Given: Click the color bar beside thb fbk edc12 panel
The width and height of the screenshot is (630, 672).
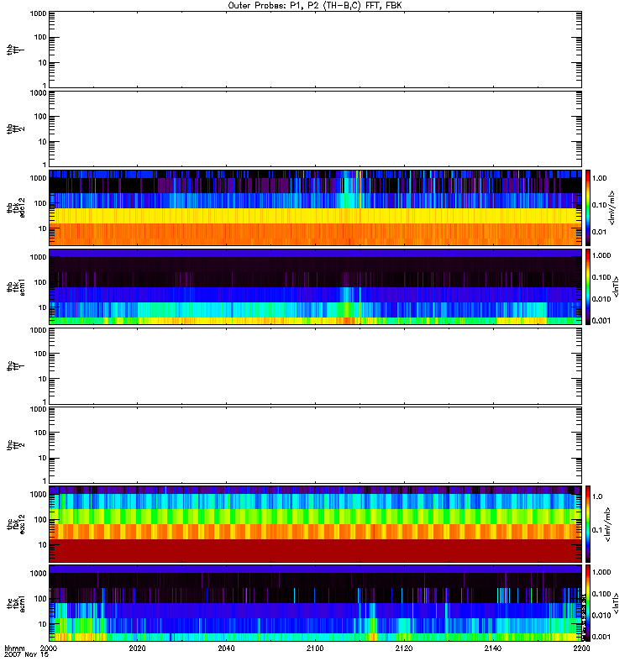Looking at the screenshot, I should tap(588, 207).
